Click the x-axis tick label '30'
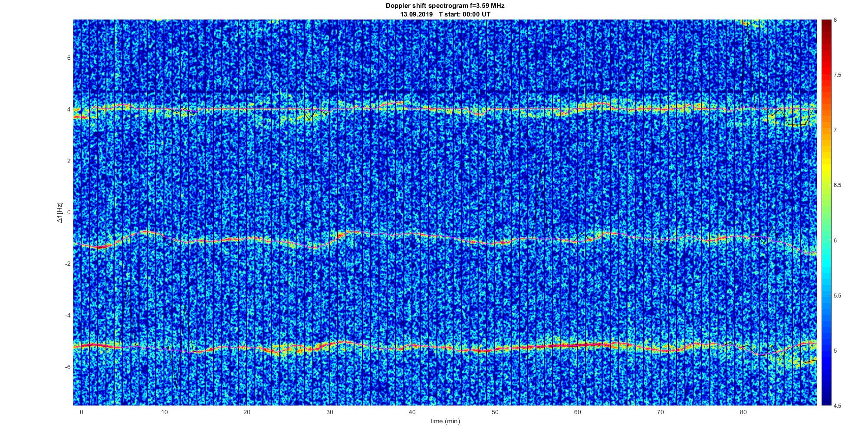Image resolution: width=868 pixels, height=435 pixels. pos(329,412)
